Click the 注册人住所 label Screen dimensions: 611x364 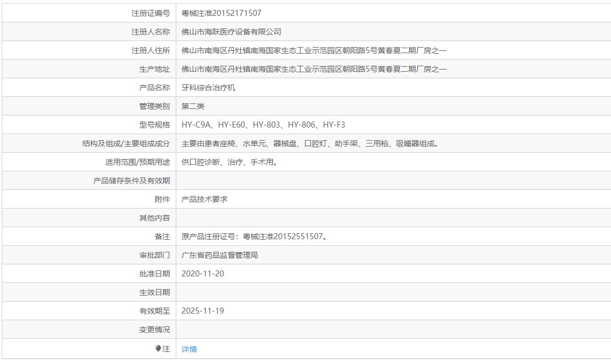coord(151,50)
